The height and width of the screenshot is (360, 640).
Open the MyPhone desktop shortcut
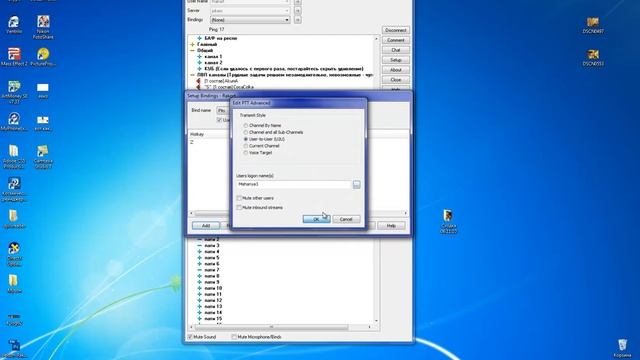click(14, 122)
